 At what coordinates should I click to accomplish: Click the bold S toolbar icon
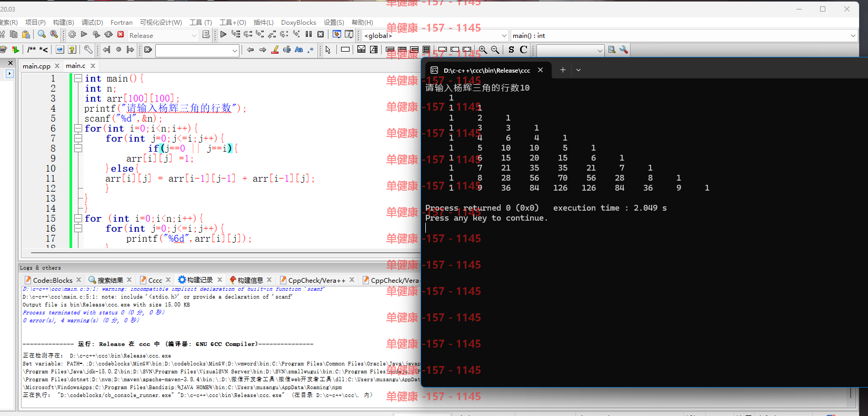(x=511, y=49)
